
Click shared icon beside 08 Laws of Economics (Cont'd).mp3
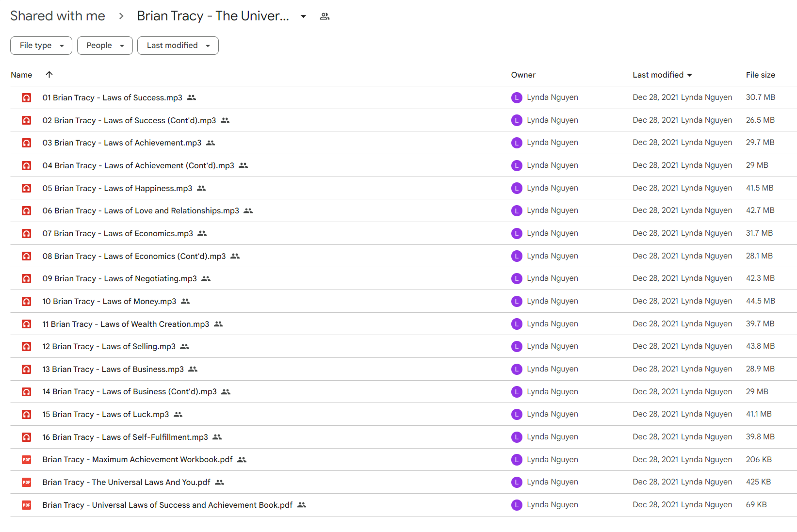click(235, 256)
